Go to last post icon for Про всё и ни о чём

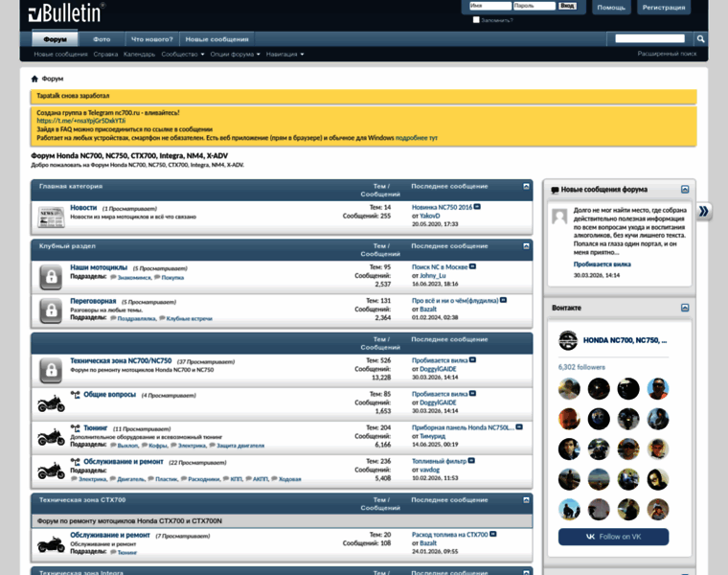pyautogui.click(x=503, y=301)
